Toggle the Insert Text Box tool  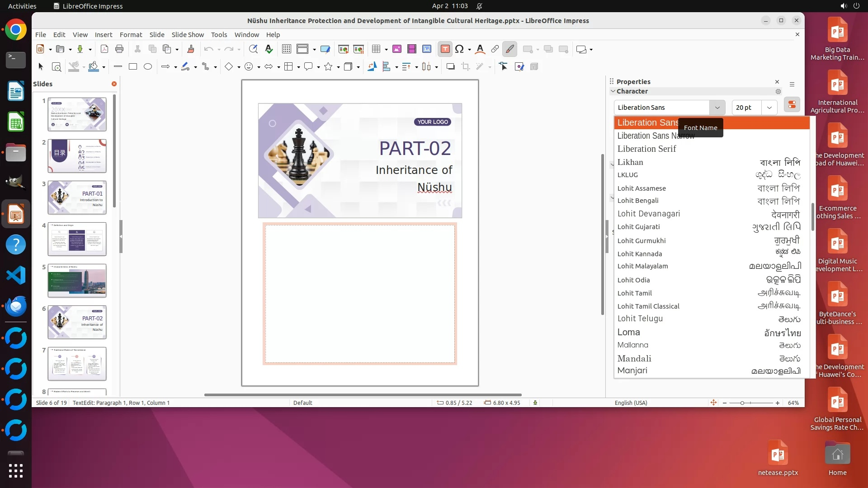tap(445, 49)
